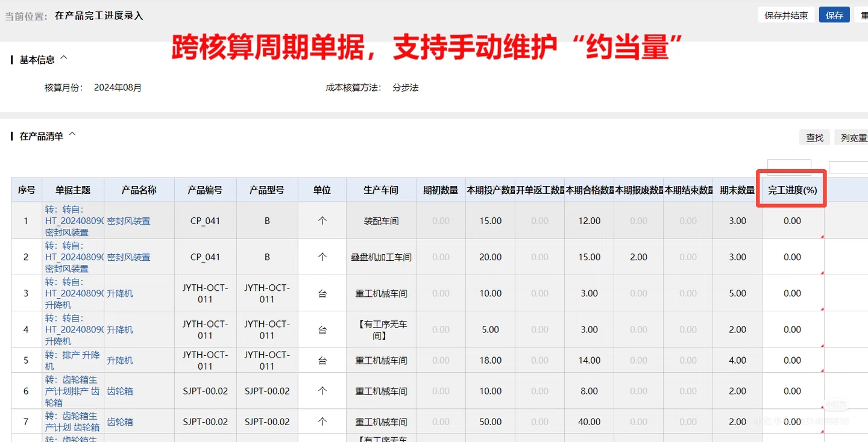Viewport: 868px width, 442px height.
Task: Click the 产品名称 column header
Action: click(x=139, y=190)
